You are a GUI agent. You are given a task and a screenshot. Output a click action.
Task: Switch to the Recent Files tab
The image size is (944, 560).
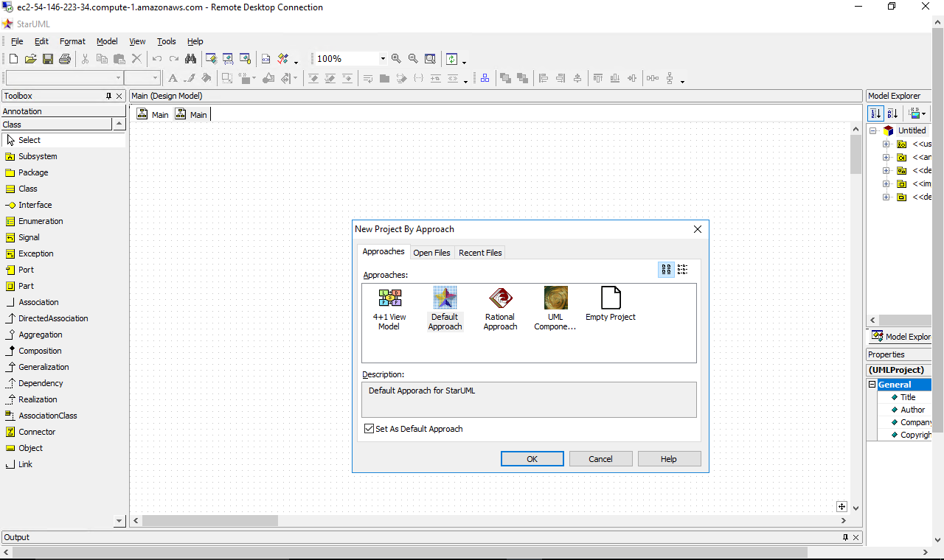click(x=480, y=253)
